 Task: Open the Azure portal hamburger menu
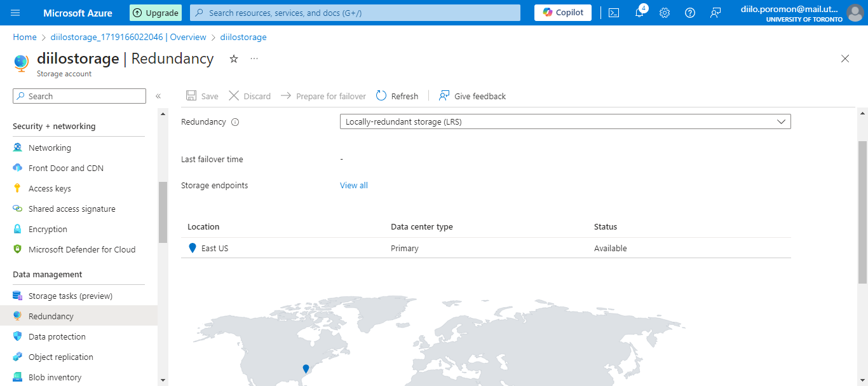point(16,13)
